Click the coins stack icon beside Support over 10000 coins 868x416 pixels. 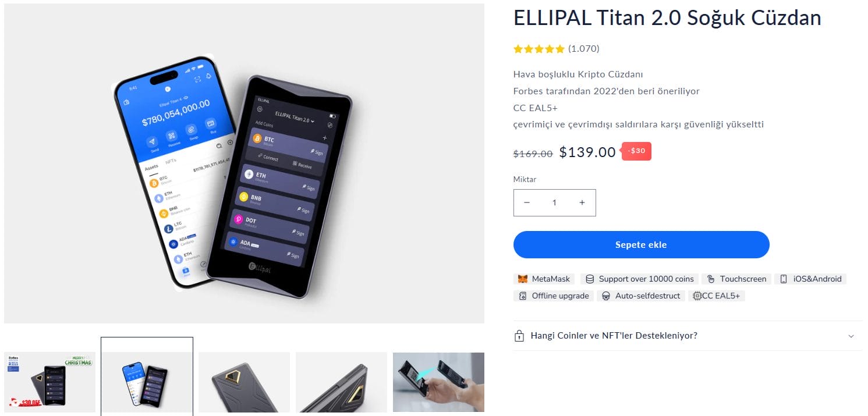tap(590, 279)
